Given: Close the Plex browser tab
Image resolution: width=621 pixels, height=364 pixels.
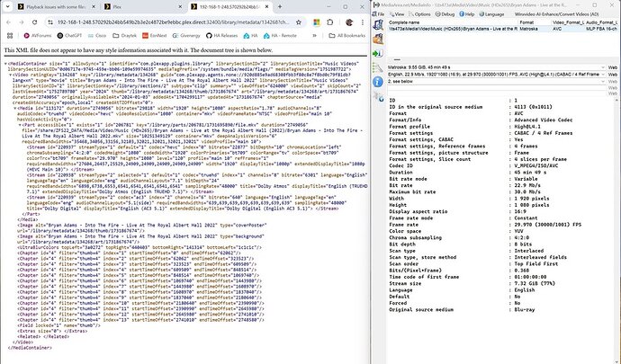Looking at the screenshot, I should pos(180,6).
